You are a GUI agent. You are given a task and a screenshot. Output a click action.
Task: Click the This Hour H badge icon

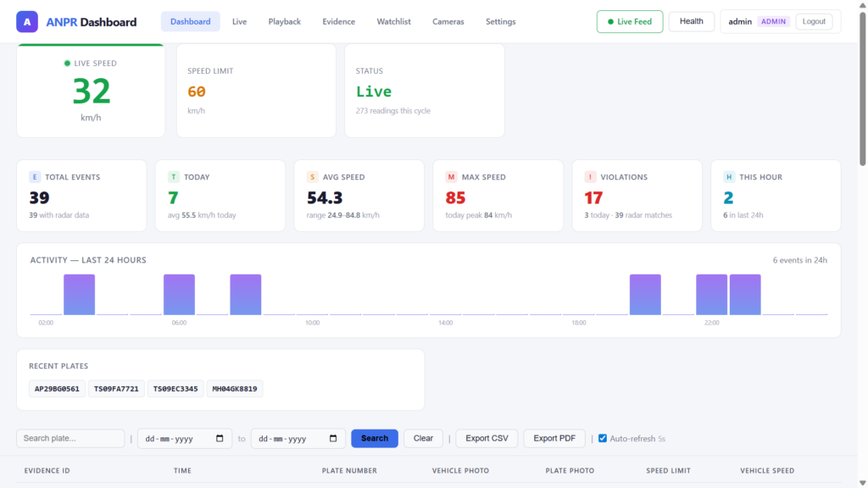[x=729, y=177]
